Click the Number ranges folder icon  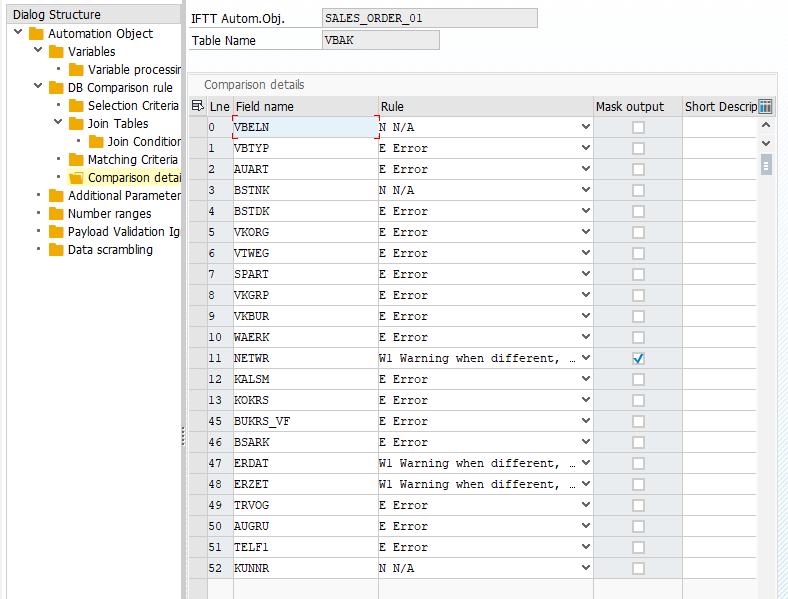click(57, 214)
